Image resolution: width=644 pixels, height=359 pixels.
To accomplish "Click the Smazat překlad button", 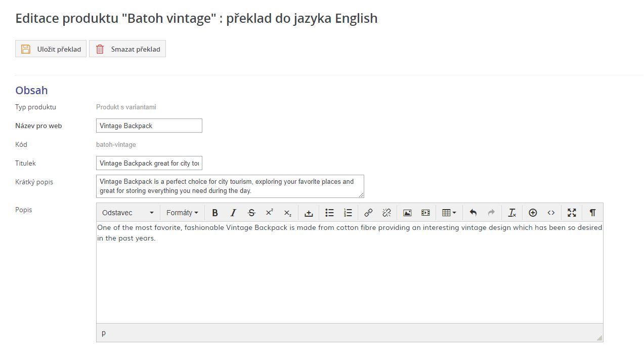I will click(127, 49).
